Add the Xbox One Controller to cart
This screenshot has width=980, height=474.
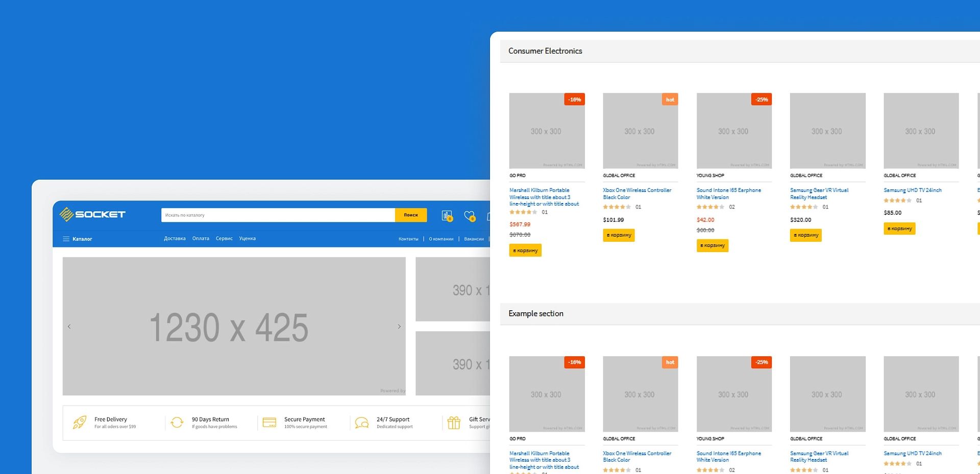pos(619,235)
